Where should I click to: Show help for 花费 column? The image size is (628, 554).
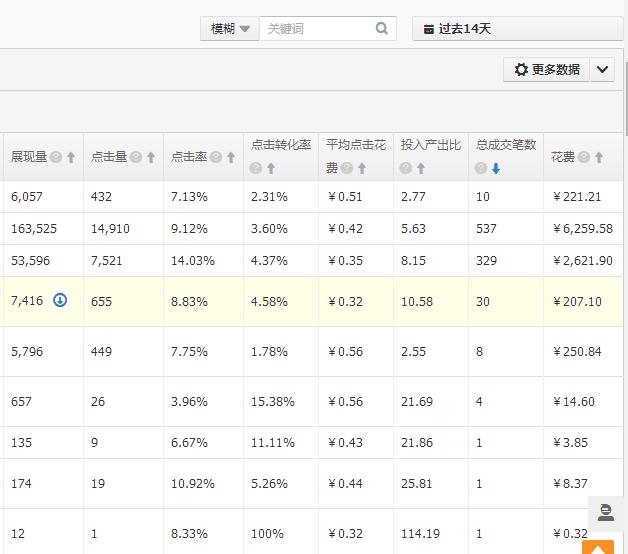pos(584,157)
